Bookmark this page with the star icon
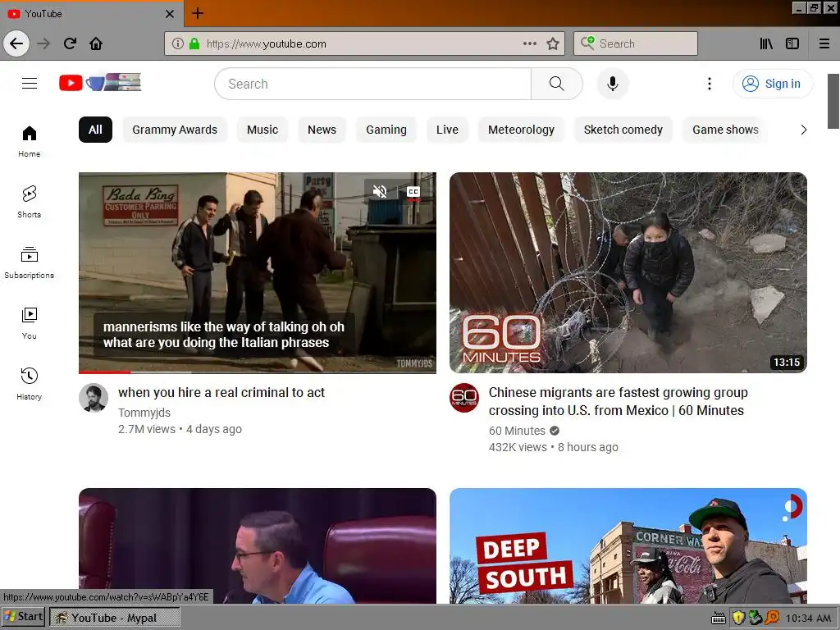This screenshot has height=630, width=840. coord(553,43)
